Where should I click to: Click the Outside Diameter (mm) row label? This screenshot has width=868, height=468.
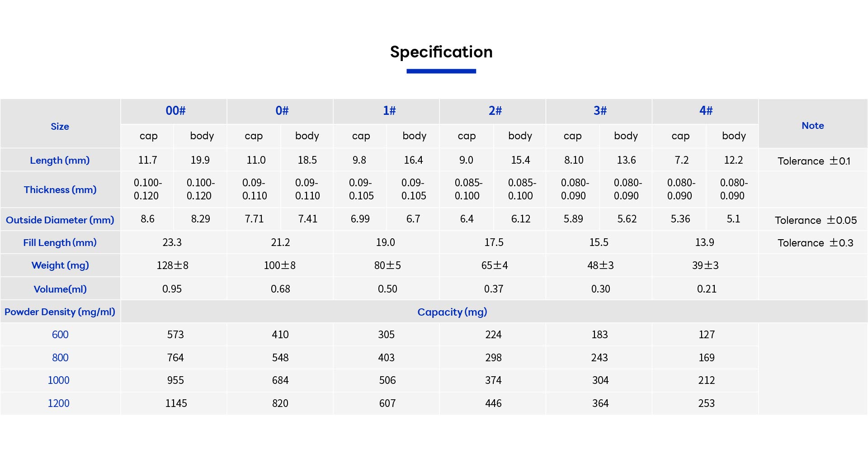[x=60, y=220]
